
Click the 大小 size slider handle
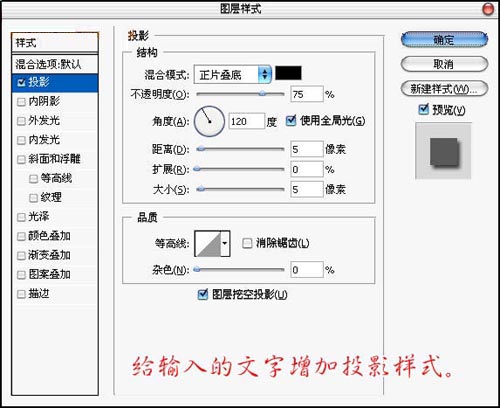coord(200,189)
